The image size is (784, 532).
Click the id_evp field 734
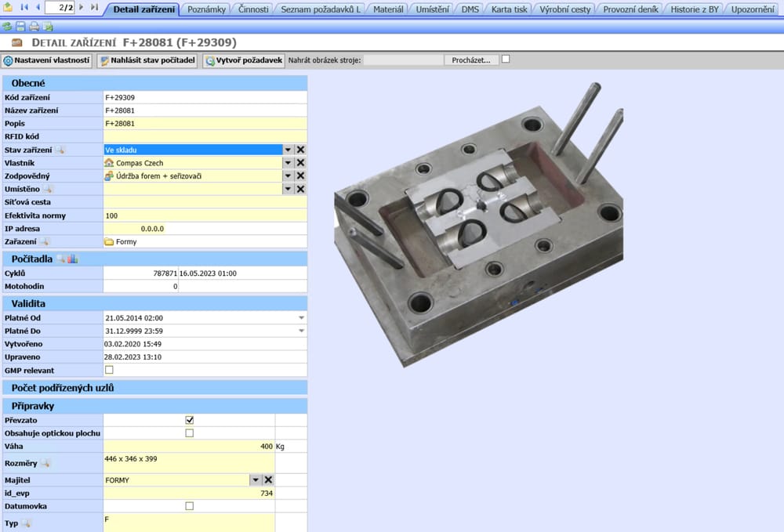[x=189, y=493]
